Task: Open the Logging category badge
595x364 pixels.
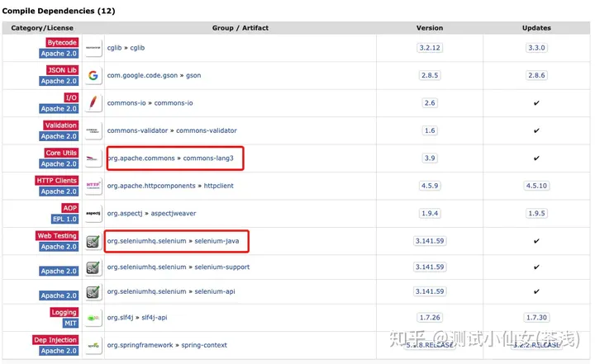Action: coord(64,313)
